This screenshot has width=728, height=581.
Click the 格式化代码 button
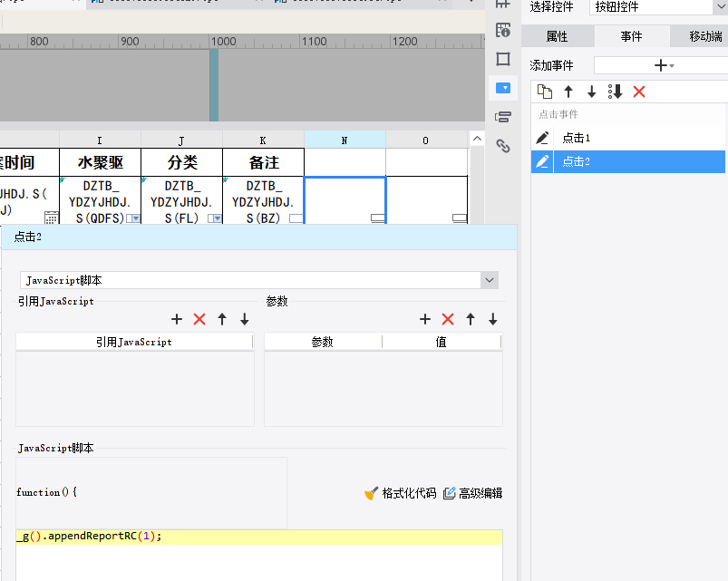[x=400, y=493]
